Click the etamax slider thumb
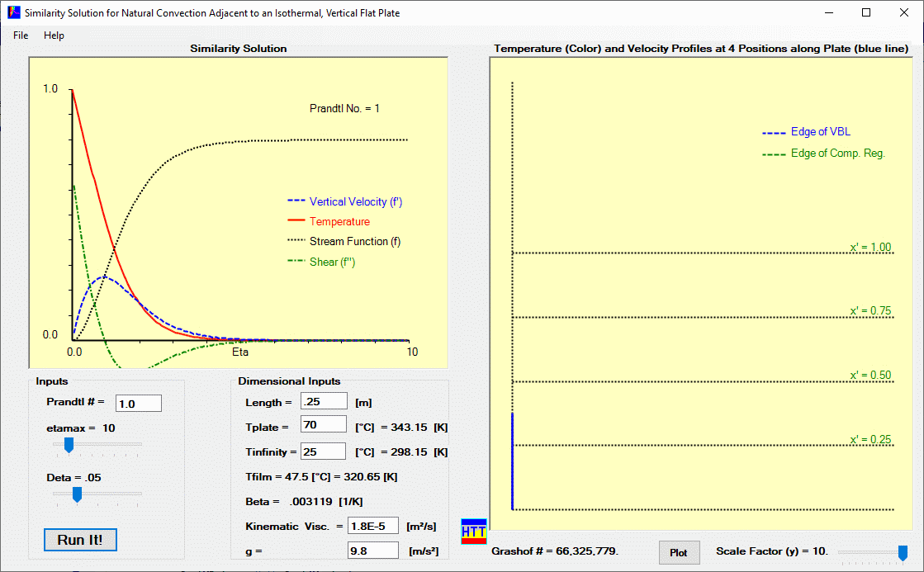The image size is (924, 572). [x=69, y=445]
